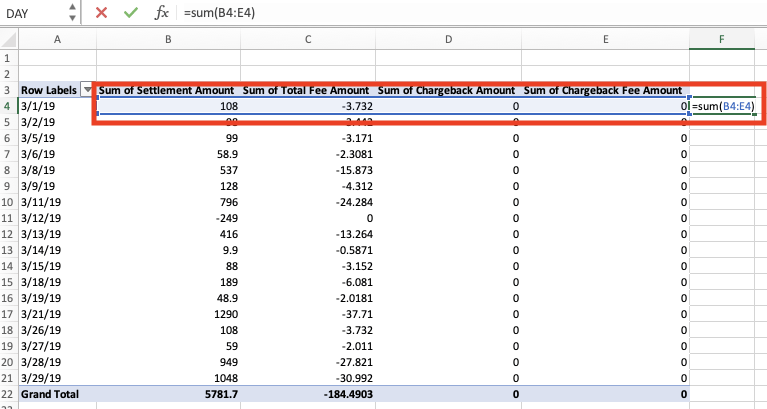Select column F header
Screen dimensions: 767x409
pyautogui.click(x=722, y=40)
